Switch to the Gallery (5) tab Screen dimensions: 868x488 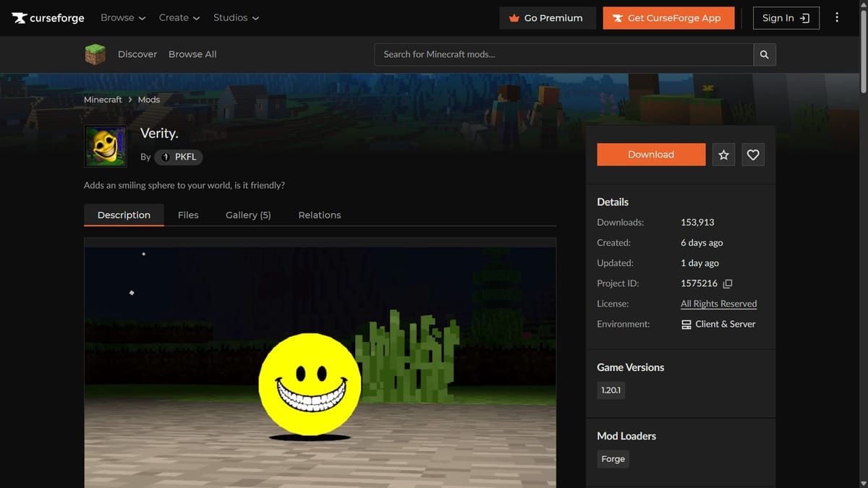[248, 215]
